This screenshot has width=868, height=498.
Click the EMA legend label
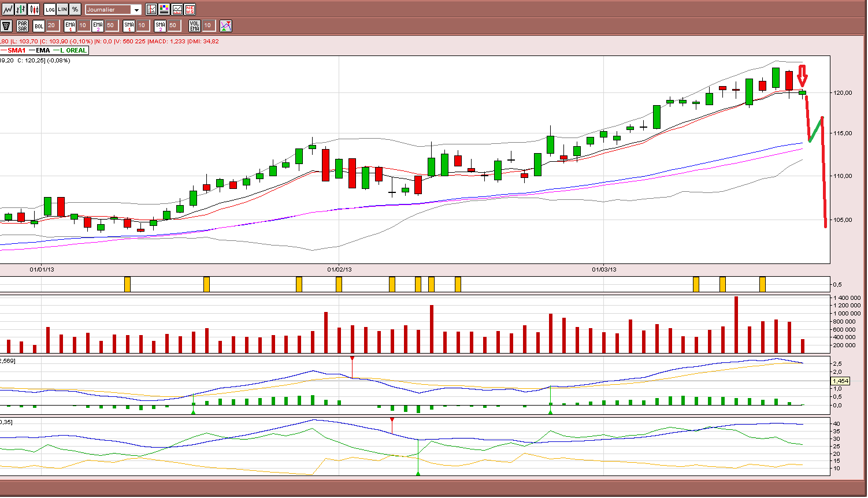[43, 50]
